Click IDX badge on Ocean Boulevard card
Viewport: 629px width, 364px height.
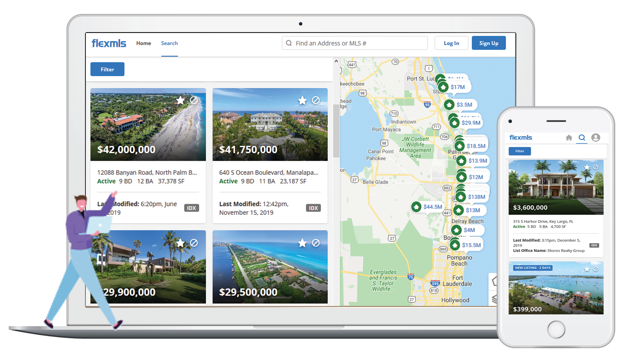coord(313,208)
